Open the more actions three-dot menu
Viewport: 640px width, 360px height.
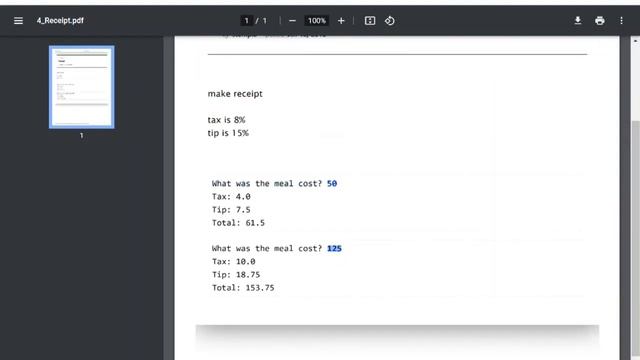coord(621,20)
